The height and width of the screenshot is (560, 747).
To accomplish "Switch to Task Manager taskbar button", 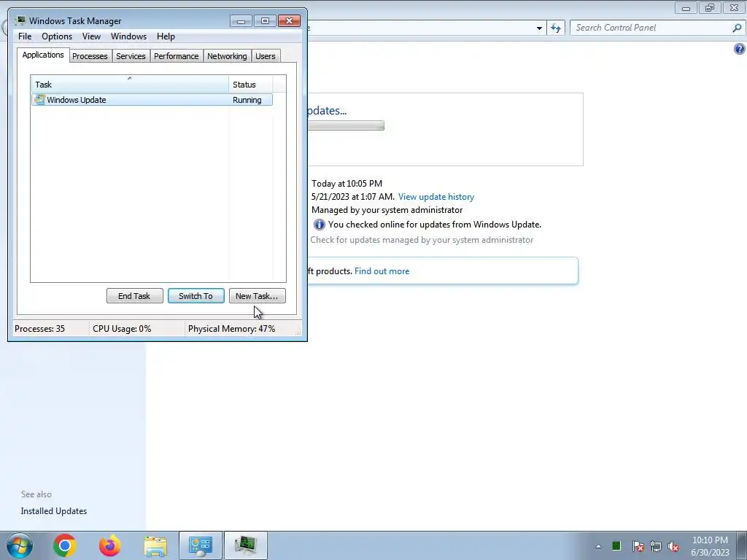I will 246,545.
